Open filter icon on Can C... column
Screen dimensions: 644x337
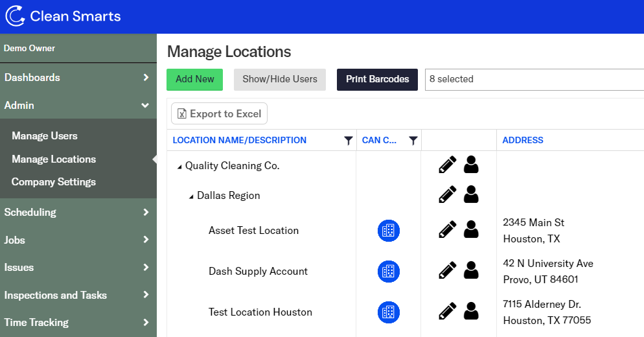(x=413, y=141)
